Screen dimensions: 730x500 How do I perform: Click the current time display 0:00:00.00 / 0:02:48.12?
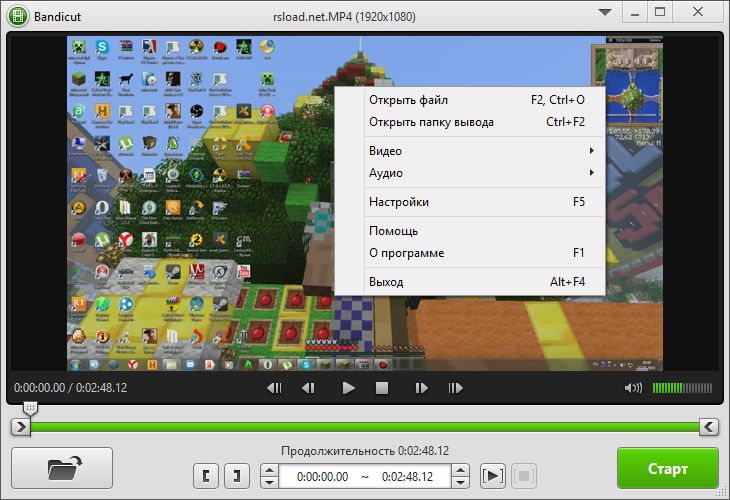point(70,387)
